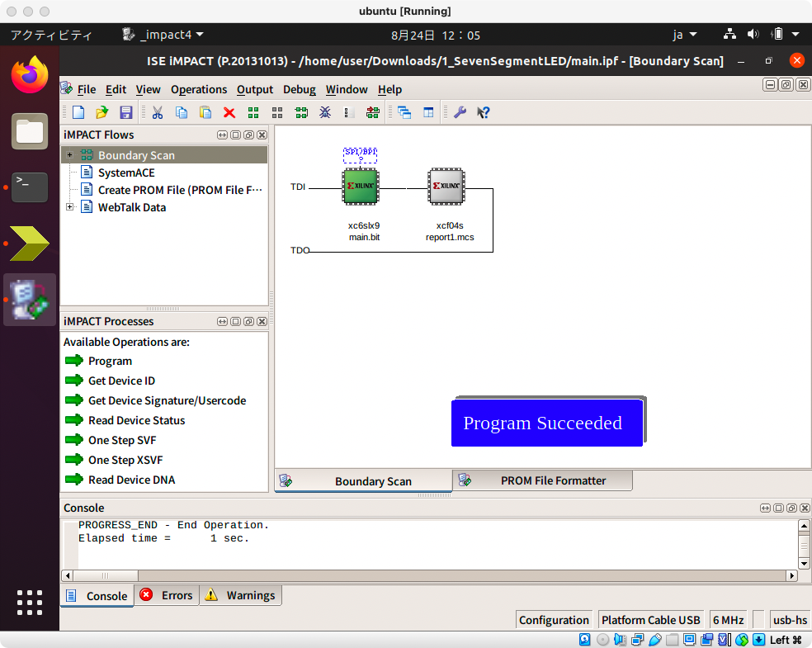This screenshot has width=812, height=648.
Task: Click the New Project toolbar icon
Action: 78,112
